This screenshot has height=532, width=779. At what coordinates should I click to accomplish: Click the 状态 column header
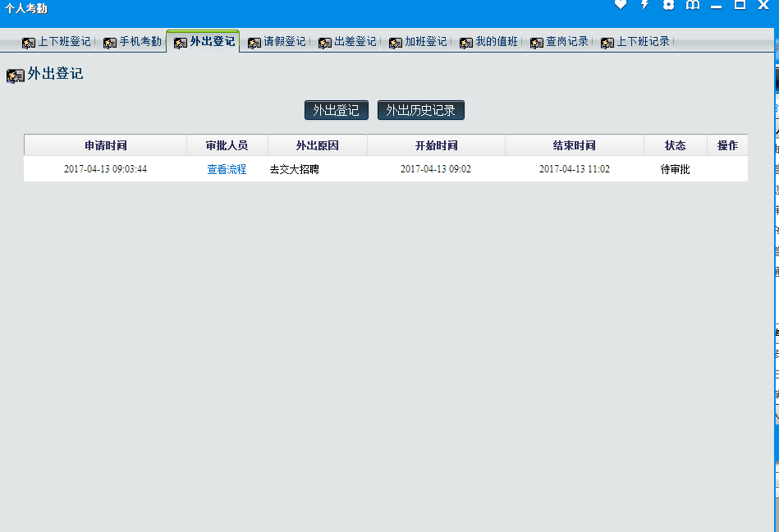point(675,145)
